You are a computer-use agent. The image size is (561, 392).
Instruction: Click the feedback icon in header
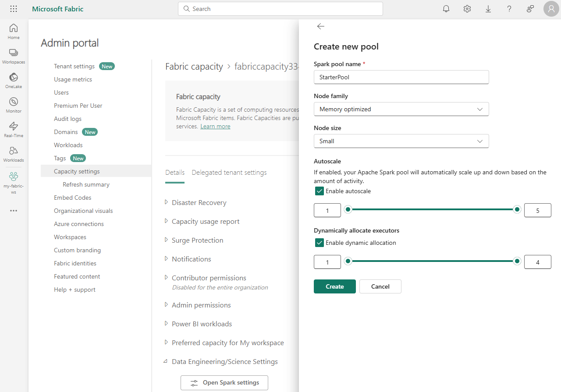[530, 9]
